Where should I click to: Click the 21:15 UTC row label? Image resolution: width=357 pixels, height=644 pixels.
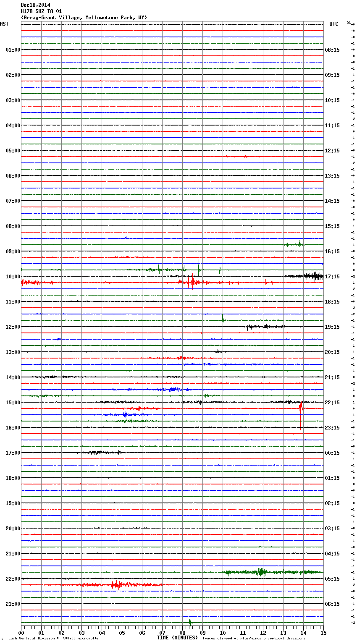coord(332,377)
